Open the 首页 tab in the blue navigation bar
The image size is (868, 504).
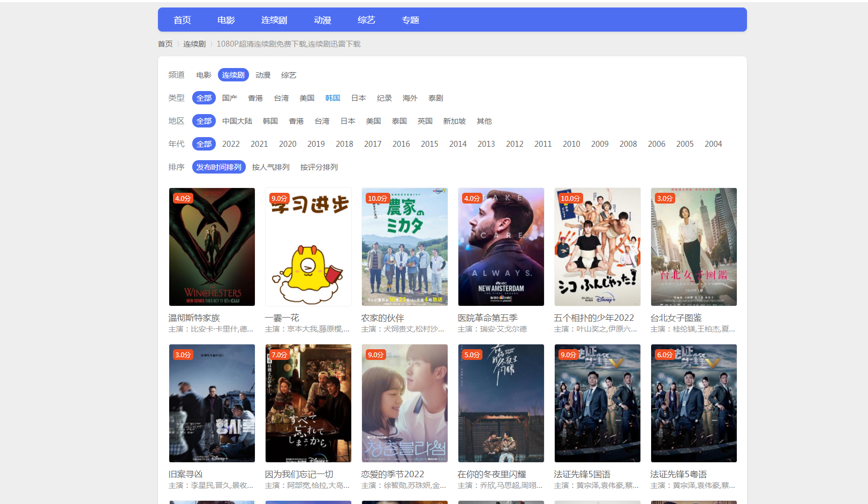click(x=182, y=20)
